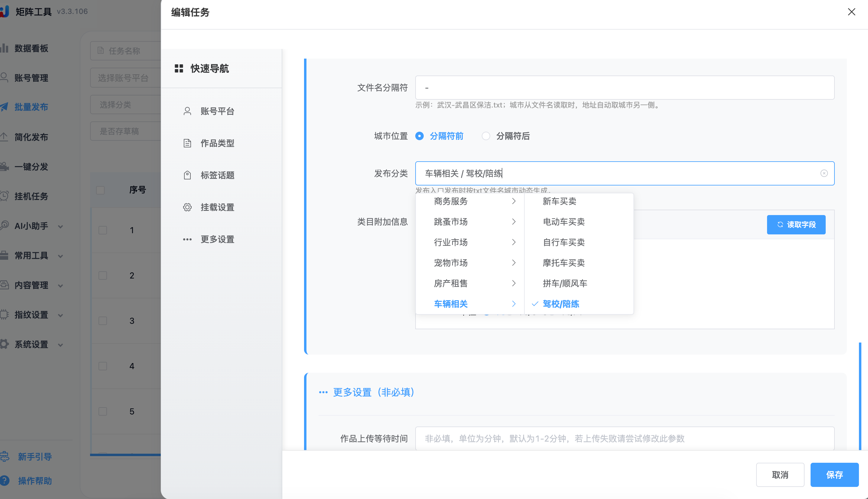The height and width of the screenshot is (499, 868).
Task: Click the dialog's blue vertical scrollbar
Action: click(860, 396)
